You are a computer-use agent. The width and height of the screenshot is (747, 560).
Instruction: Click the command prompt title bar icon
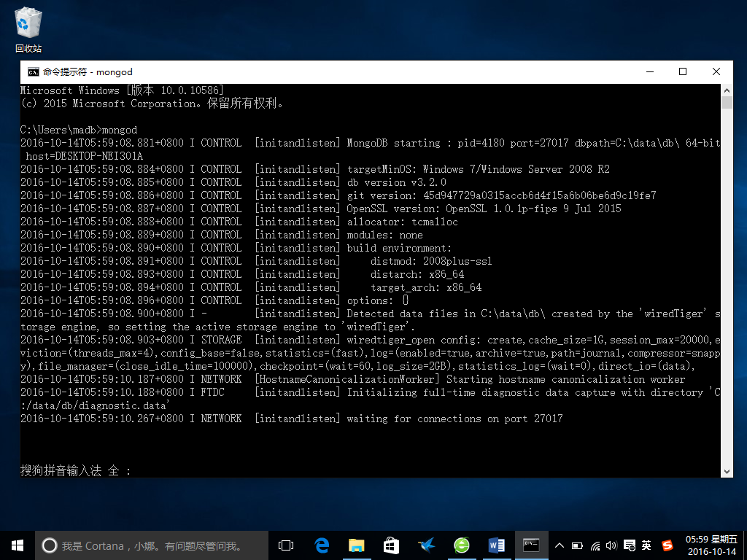(x=34, y=72)
